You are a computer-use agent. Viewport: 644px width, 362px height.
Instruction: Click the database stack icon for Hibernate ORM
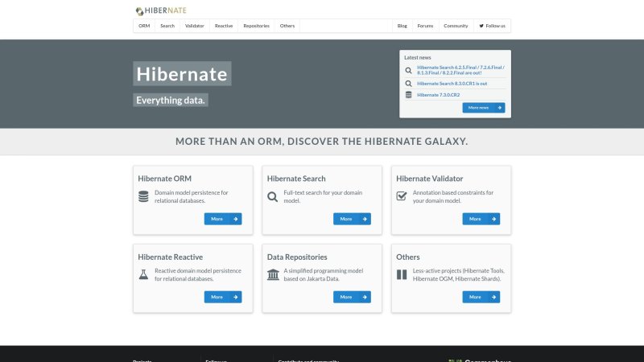point(143,196)
